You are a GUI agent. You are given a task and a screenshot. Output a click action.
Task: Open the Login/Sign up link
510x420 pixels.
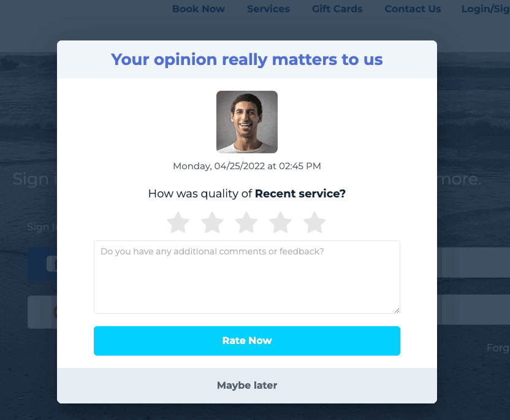[x=485, y=9]
